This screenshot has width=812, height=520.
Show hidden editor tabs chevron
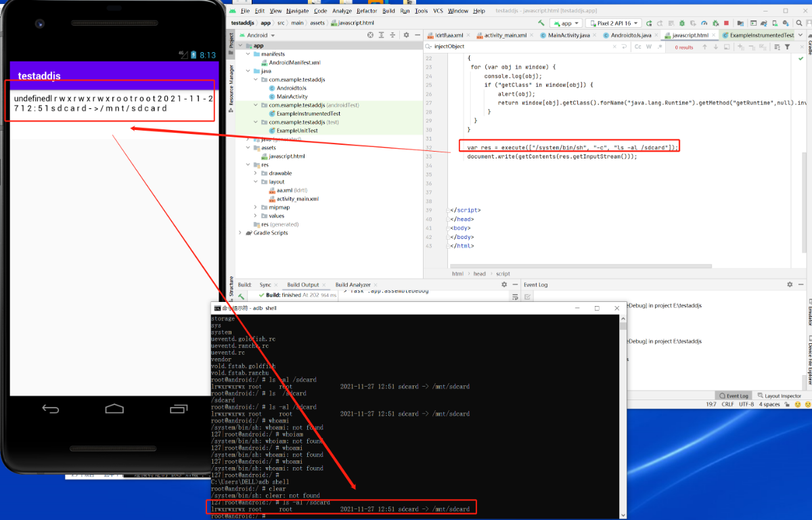pyautogui.click(x=800, y=35)
